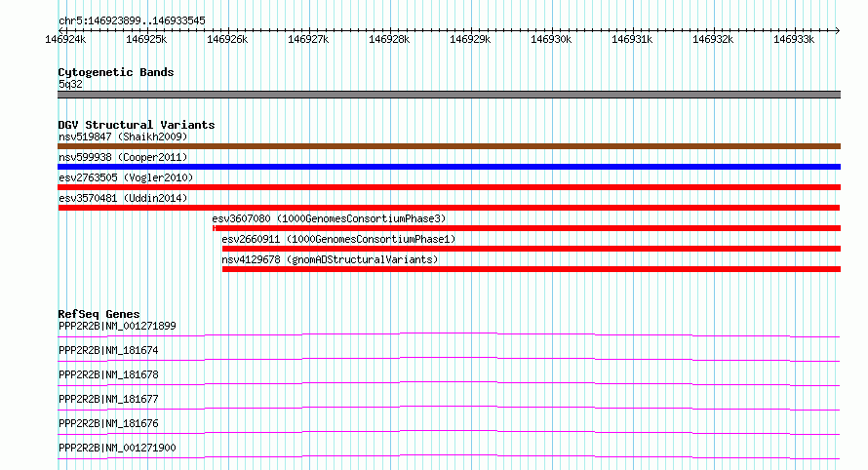Click the Cytogenetic Bands track title
This screenshot has height=470, width=868.
click(116, 72)
